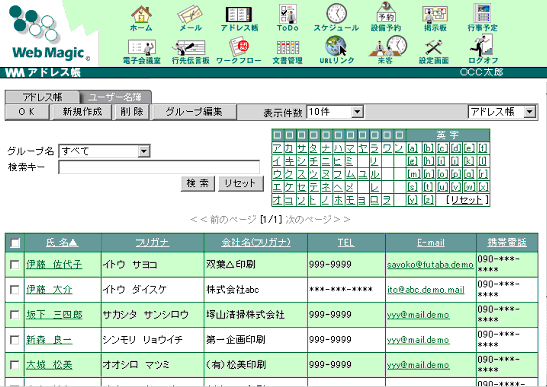
Task: Open contact 坂下 三四郎
Action: click(x=54, y=315)
